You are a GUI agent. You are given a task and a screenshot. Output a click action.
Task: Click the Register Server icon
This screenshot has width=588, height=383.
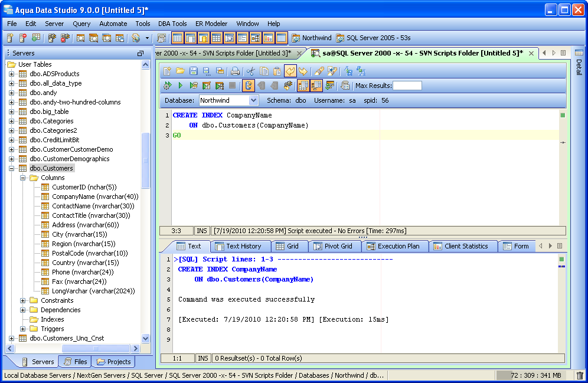pyautogui.click(x=10, y=38)
